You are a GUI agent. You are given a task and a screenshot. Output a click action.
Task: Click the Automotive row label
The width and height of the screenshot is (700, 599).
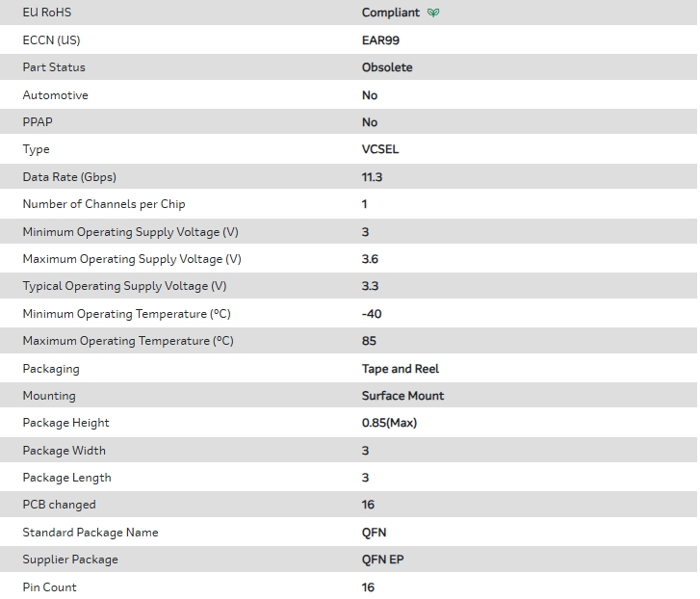coord(55,95)
